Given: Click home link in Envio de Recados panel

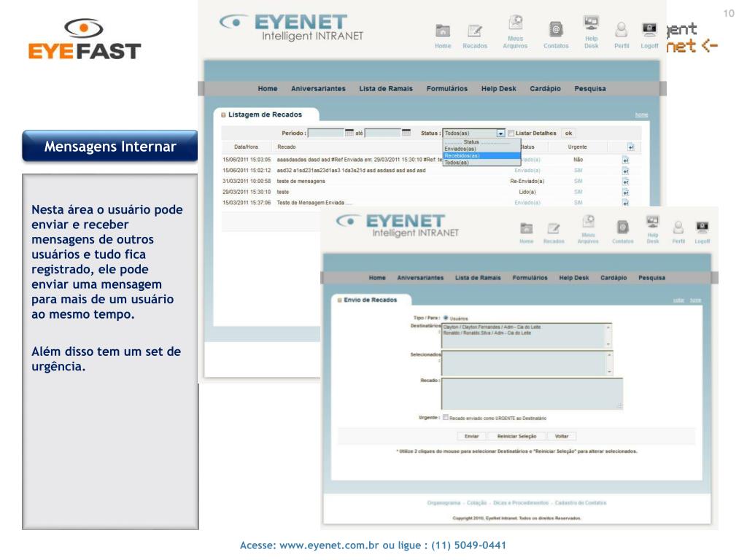Looking at the screenshot, I should click(x=695, y=300).
